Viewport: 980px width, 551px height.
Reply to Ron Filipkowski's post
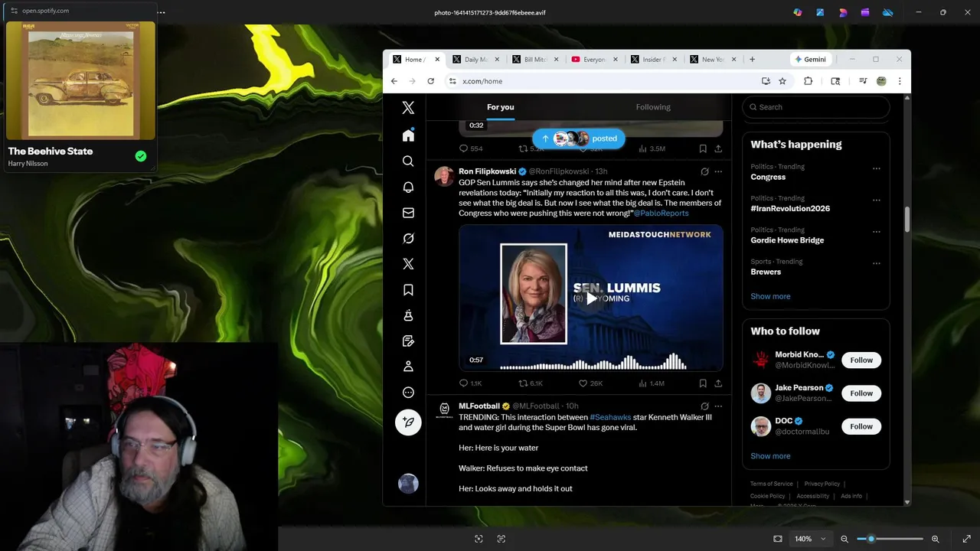click(x=470, y=383)
